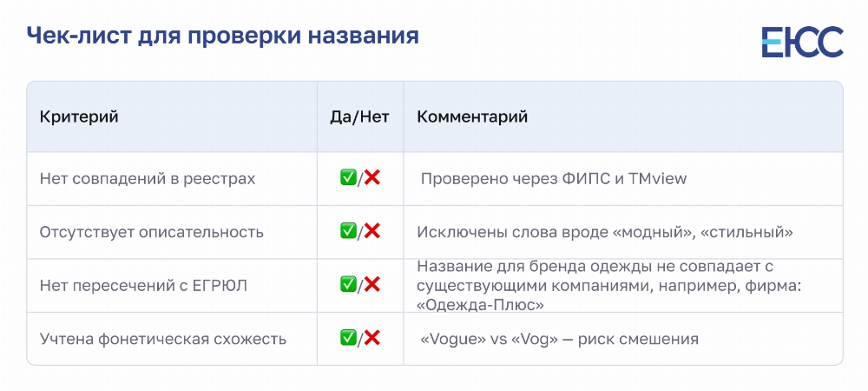Screen dimensions: 868x391
Task: Select the Комментарий column header
Action: (472, 116)
